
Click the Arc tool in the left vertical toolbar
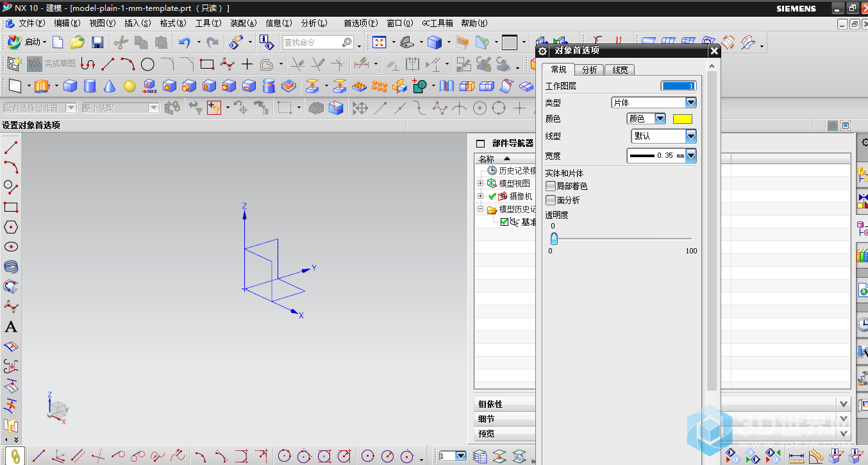(11, 167)
